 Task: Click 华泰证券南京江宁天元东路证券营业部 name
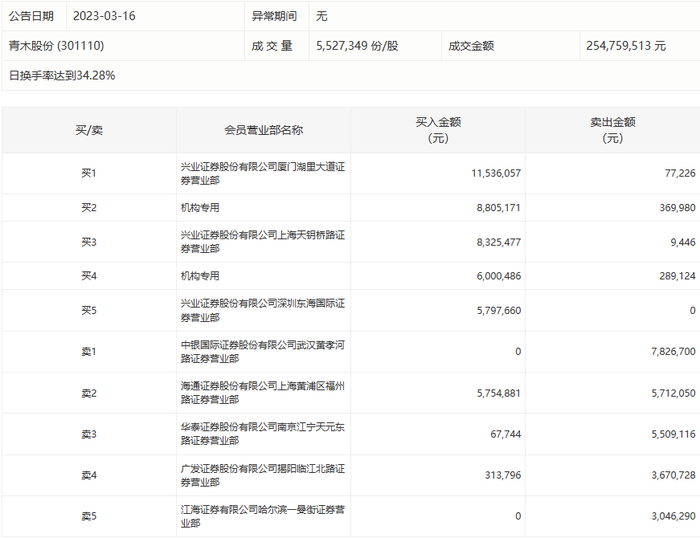tap(262, 434)
